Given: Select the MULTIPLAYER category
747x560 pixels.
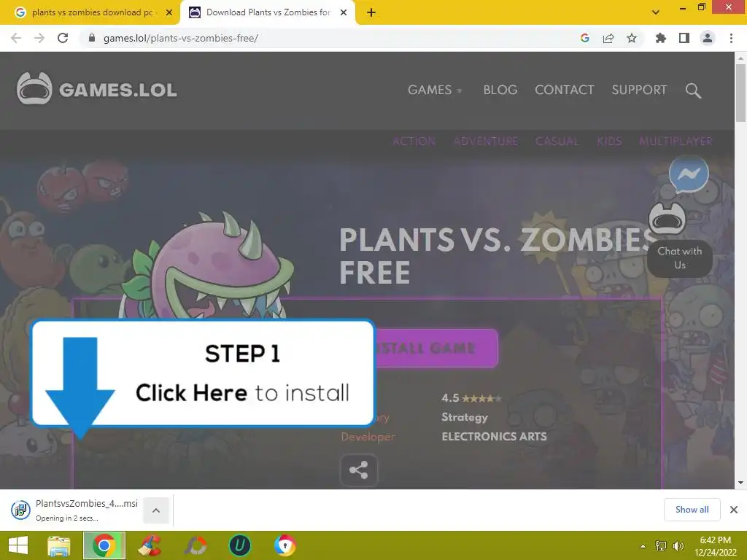Looking at the screenshot, I should tap(676, 141).
